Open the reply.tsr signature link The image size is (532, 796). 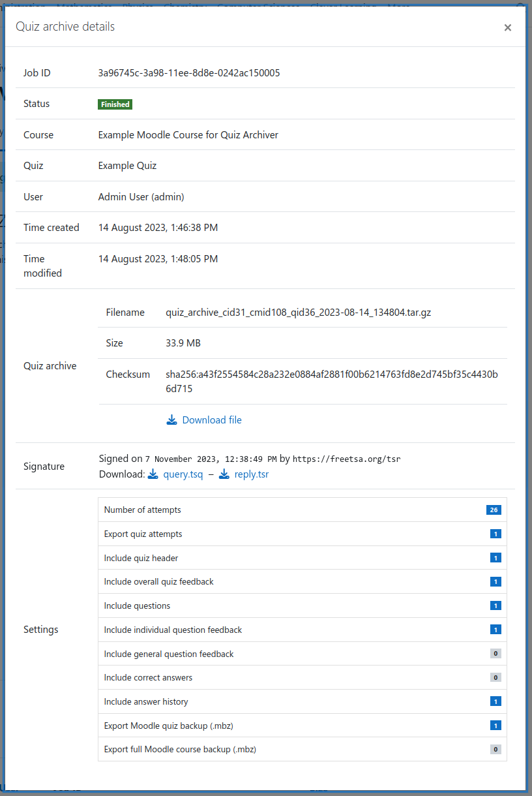pyautogui.click(x=252, y=474)
